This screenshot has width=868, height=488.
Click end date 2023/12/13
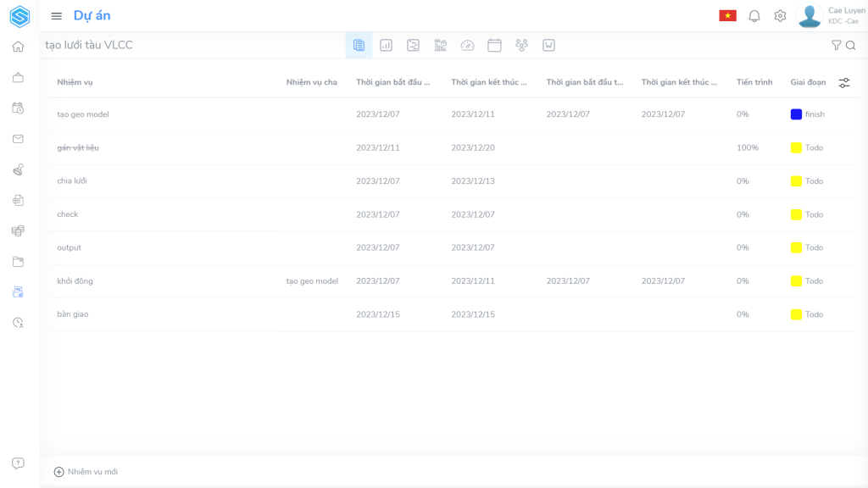[473, 181]
